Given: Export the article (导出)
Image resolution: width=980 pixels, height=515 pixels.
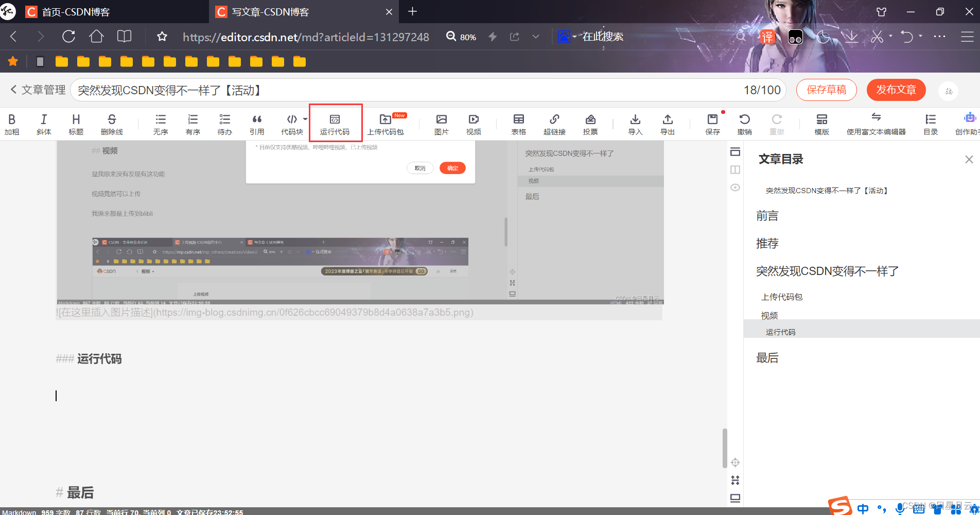Looking at the screenshot, I should (668, 125).
